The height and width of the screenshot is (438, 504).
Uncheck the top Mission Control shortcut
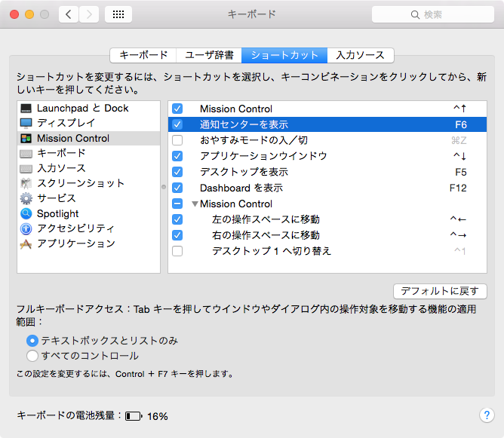(177, 109)
